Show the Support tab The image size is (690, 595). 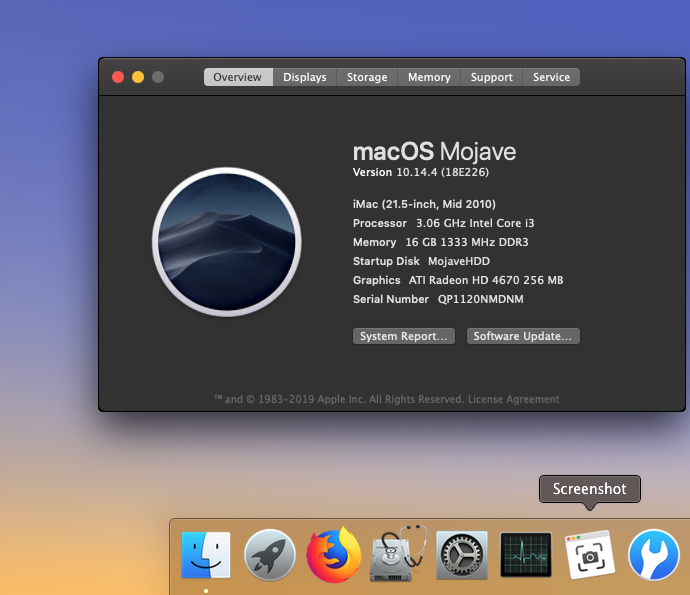click(x=492, y=77)
